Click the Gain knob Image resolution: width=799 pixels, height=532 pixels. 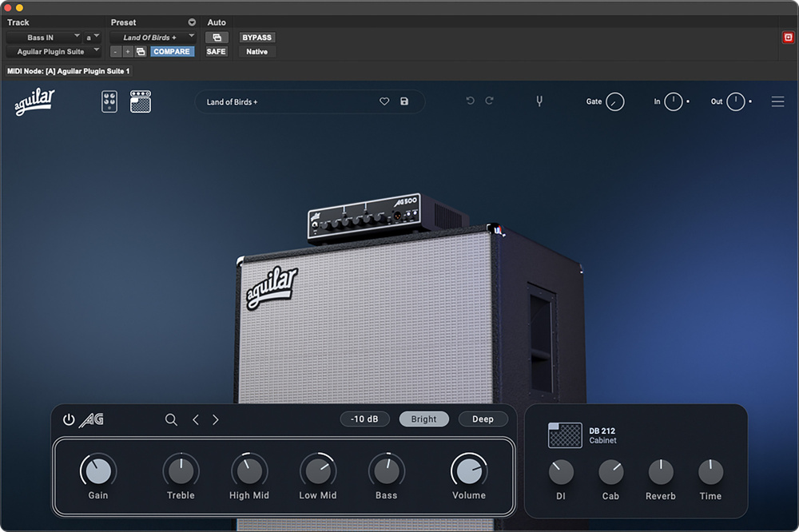click(98, 470)
